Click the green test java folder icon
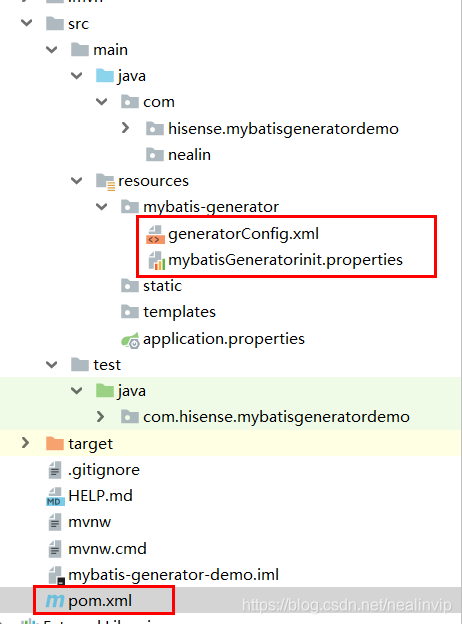 (105, 391)
